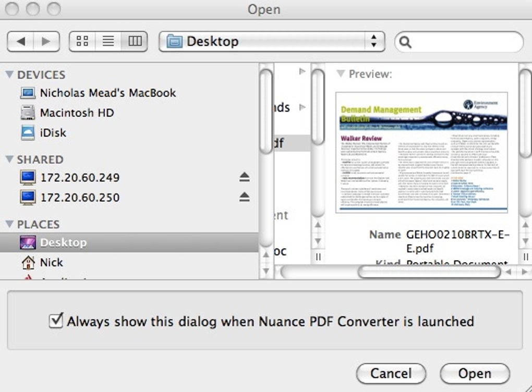Go back with the left arrow button
This screenshot has height=392, width=532.
(x=20, y=41)
